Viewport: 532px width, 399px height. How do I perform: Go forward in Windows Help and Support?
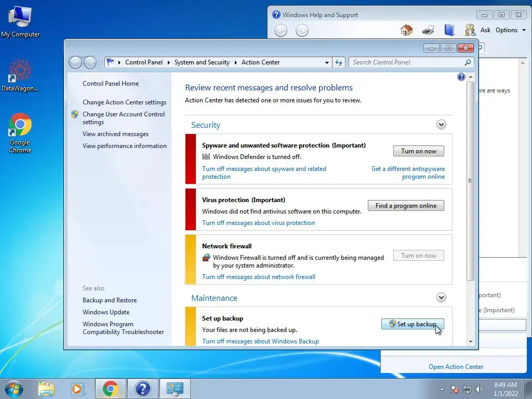tap(302, 31)
